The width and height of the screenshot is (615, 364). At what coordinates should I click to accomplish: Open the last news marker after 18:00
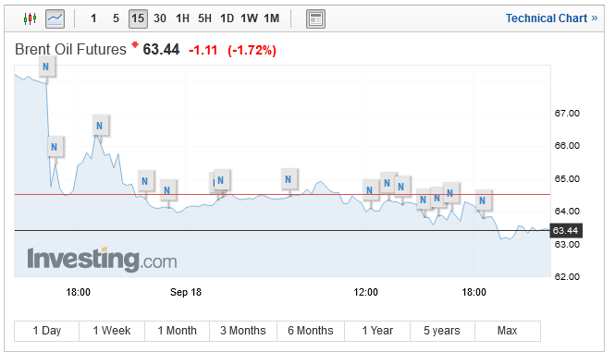point(483,201)
